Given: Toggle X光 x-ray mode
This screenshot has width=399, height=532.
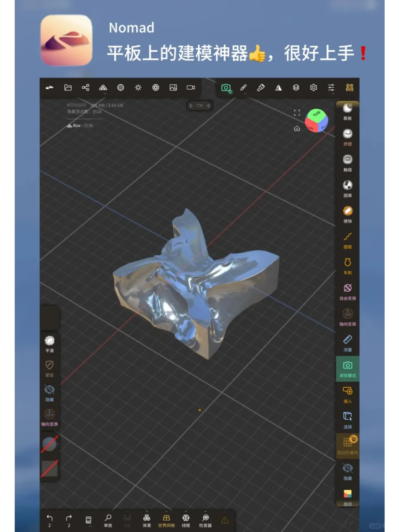Looking at the screenshot, I should 127,521.
